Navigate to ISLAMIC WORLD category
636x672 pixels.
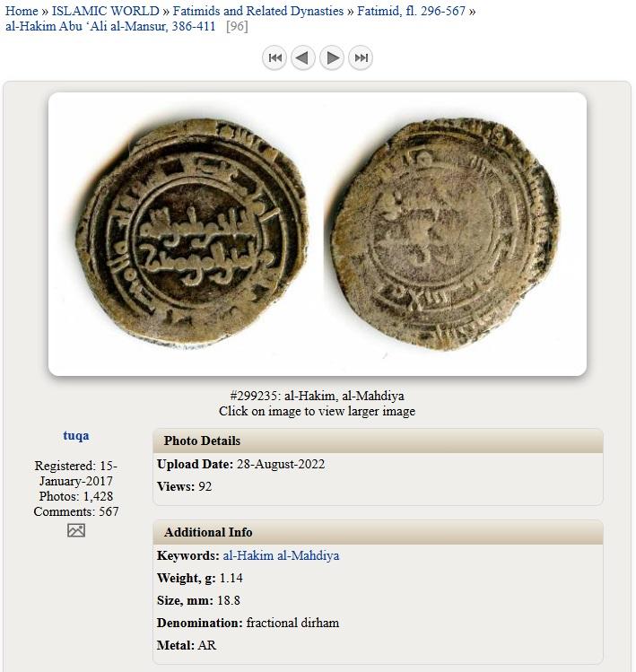(106, 11)
